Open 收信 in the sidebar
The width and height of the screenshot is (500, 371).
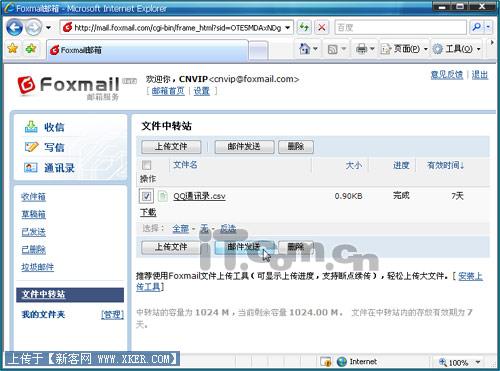[54, 127]
